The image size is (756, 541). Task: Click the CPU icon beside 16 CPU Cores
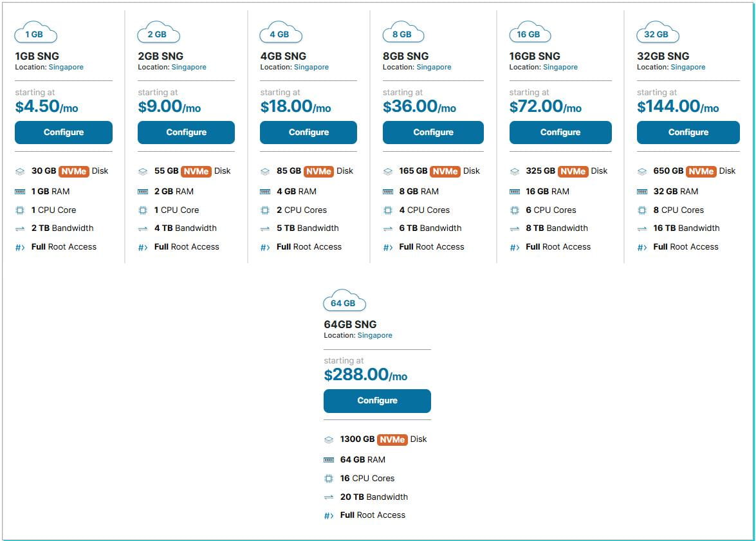tap(329, 479)
